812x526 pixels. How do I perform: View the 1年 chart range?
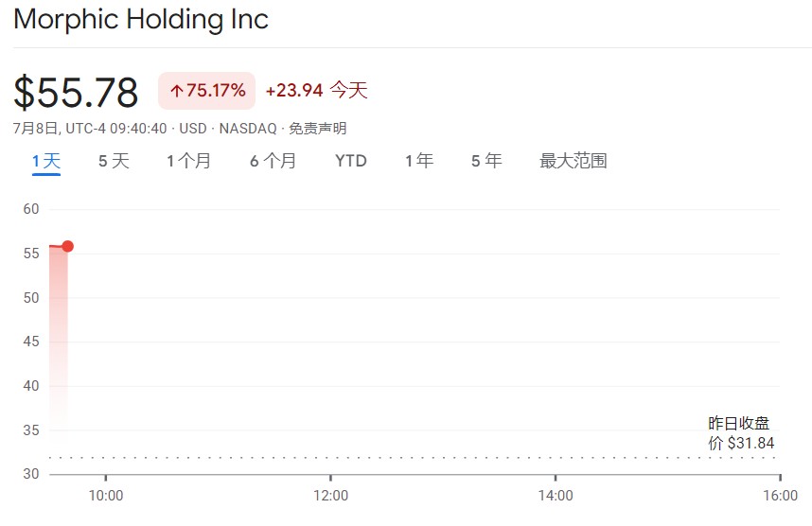click(x=419, y=161)
